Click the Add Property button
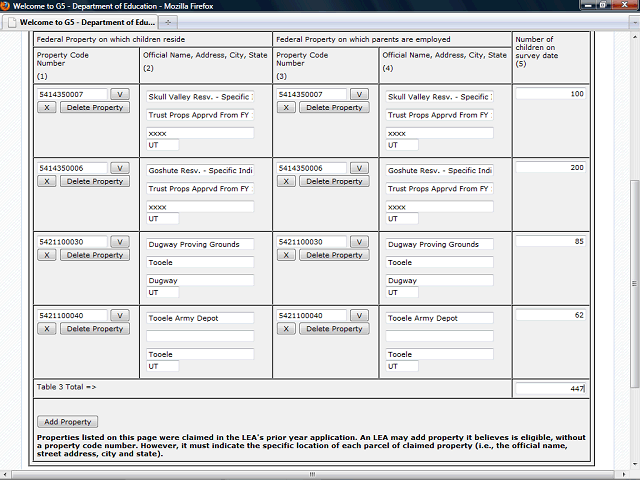640x480 pixels. pyautogui.click(x=68, y=422)
